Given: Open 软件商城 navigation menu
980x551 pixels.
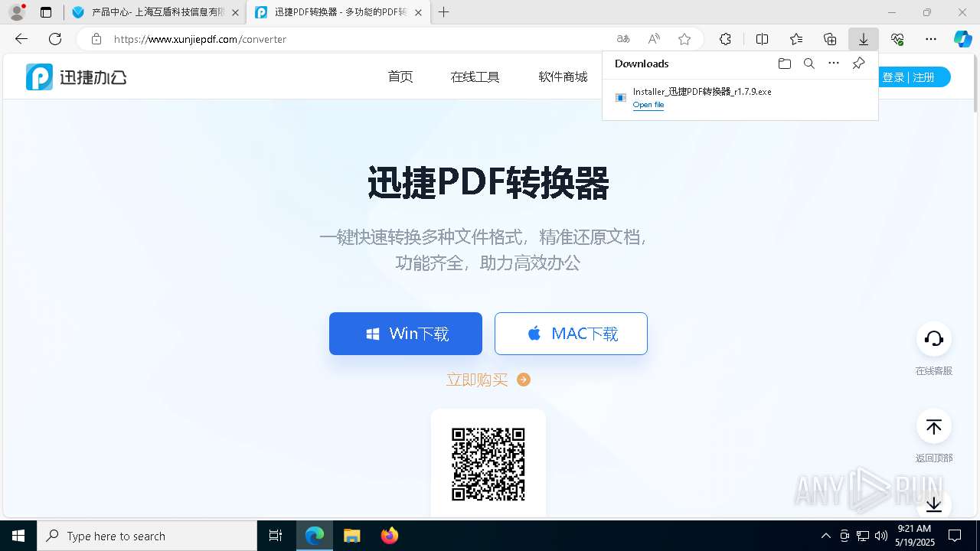Looking at the screenshot, I should tap(563, 77).
